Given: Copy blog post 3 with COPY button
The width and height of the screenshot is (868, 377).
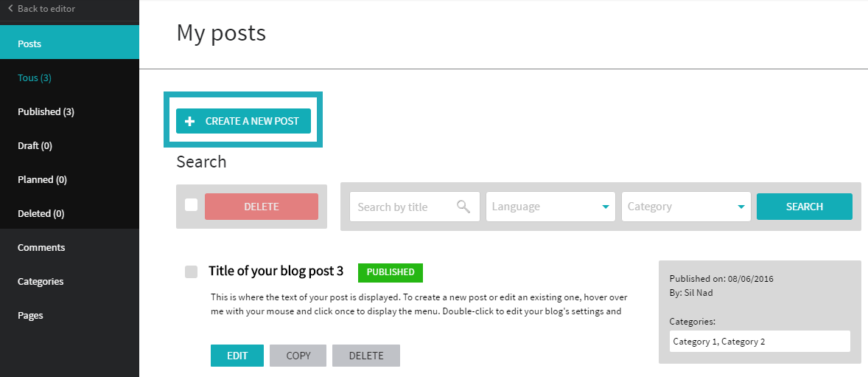Looking at the screenshot, I should point(298,356).
